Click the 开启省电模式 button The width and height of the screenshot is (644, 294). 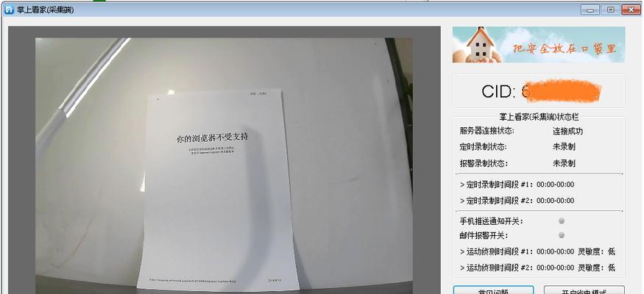pyautogui.click(x=584, y=290)
